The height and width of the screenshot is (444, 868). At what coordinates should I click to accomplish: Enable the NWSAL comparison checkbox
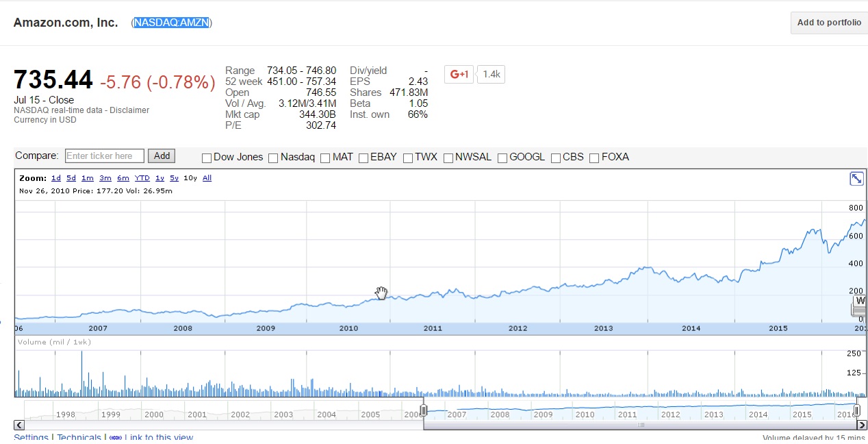click(x=448, y=158)
